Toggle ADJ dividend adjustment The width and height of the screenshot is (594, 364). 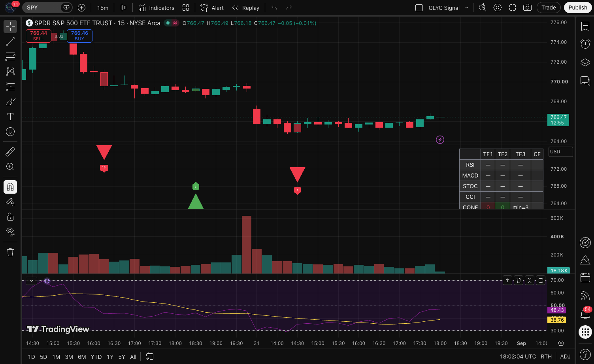[x=566, y=356]
